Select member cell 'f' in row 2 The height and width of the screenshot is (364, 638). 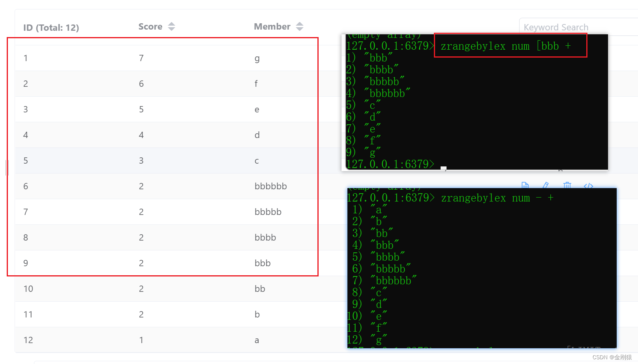[x=256, y=84]
